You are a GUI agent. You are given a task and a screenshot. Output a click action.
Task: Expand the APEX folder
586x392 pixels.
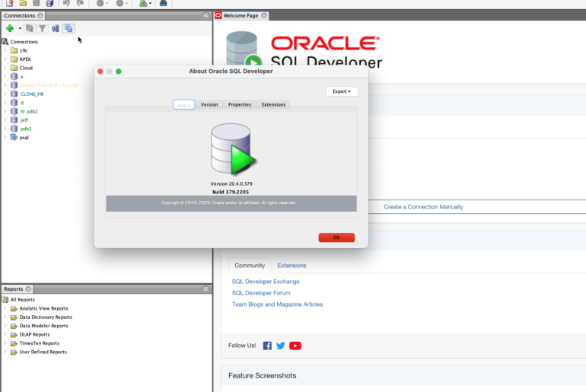coord(5,59)
